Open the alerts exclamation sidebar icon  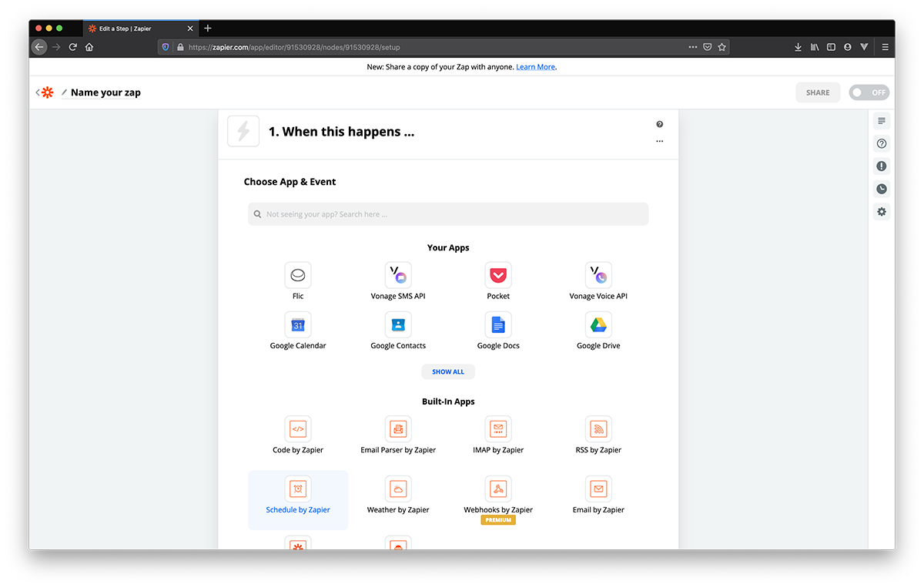(882, 166)
